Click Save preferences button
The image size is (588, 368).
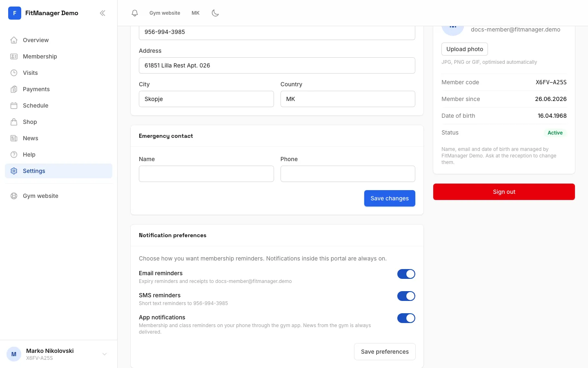[385, 352]
